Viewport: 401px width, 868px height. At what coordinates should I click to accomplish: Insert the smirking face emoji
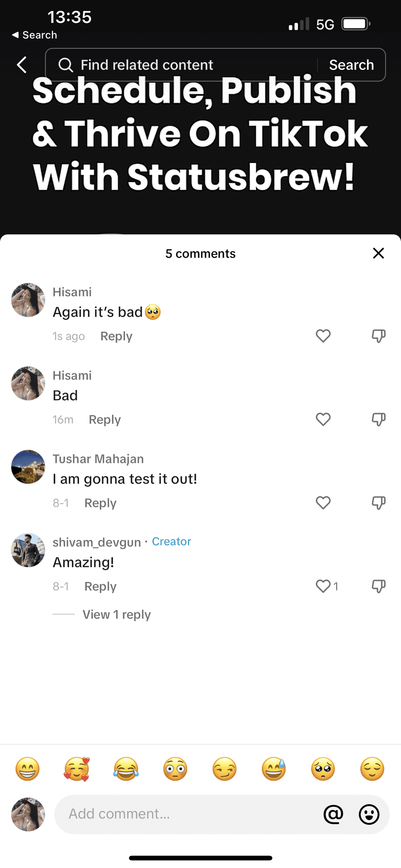pos(225,769)
